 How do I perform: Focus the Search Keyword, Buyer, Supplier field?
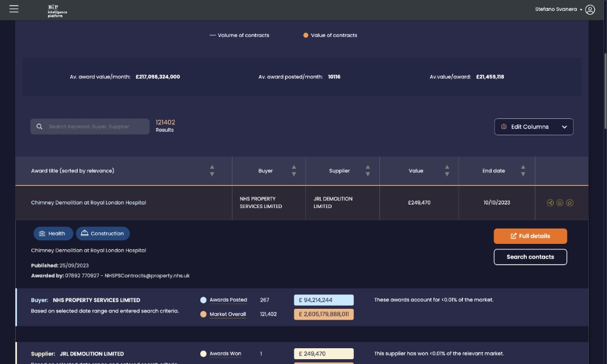pyautogui.click(x=90, y=127)
